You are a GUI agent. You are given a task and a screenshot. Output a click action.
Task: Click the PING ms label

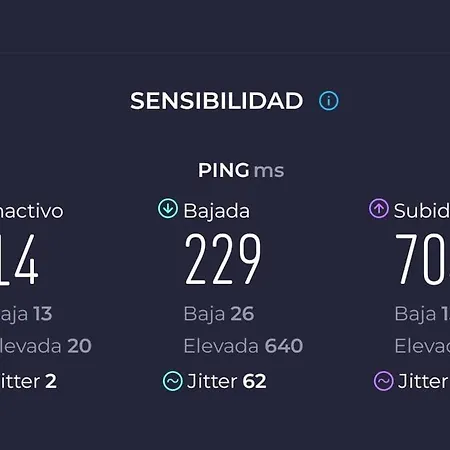click(x=241, y=170)
